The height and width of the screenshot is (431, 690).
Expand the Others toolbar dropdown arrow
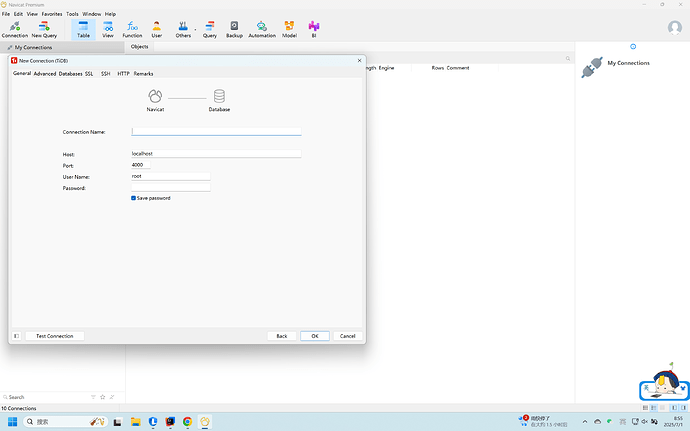(195, 30)
